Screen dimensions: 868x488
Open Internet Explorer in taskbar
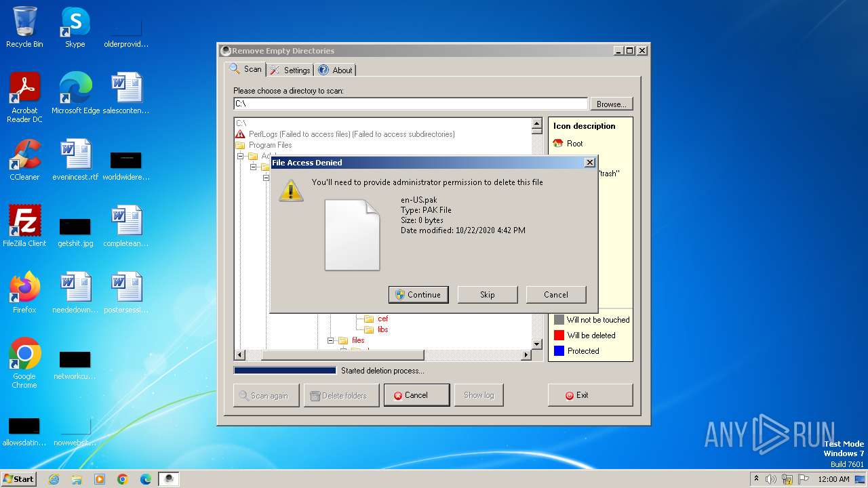pyautogui.click(x=54, y=479)
